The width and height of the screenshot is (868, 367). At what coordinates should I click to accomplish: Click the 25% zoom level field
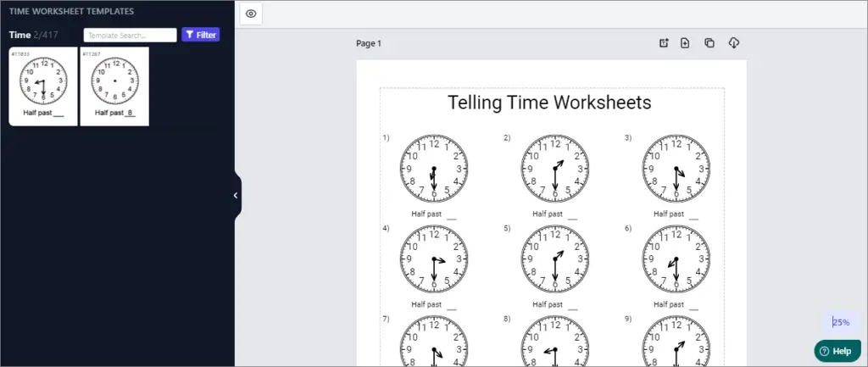841,322
